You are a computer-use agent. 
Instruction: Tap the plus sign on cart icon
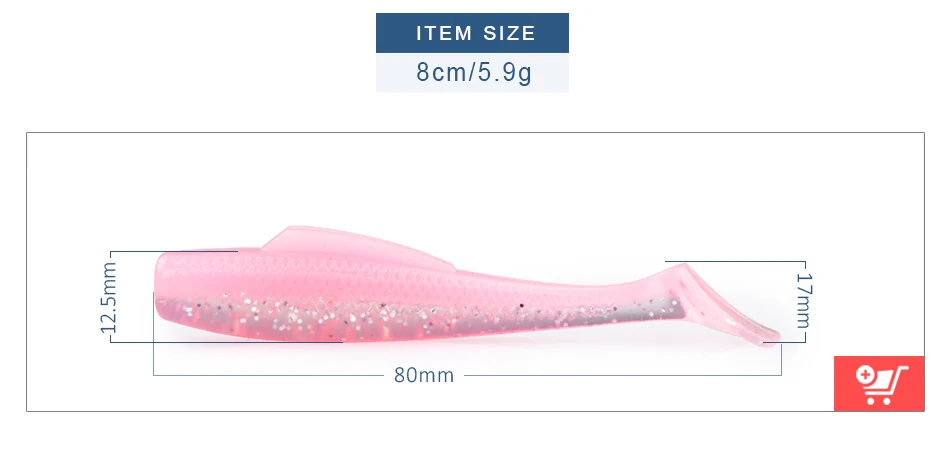tap(866, 375)
